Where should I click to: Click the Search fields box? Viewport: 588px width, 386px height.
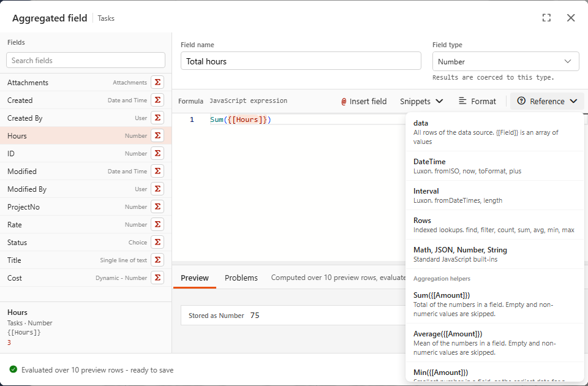[x=86, y=61]
